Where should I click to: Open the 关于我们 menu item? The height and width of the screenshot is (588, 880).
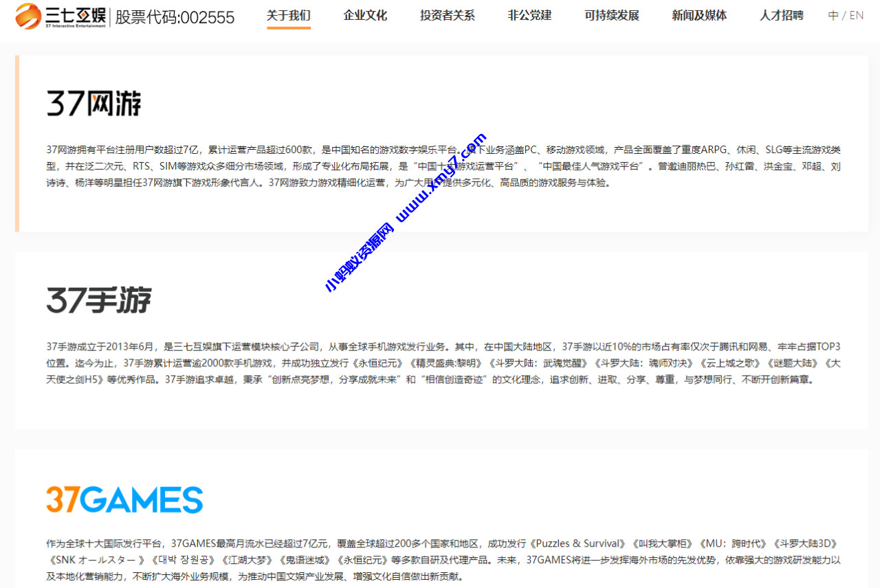288,15
